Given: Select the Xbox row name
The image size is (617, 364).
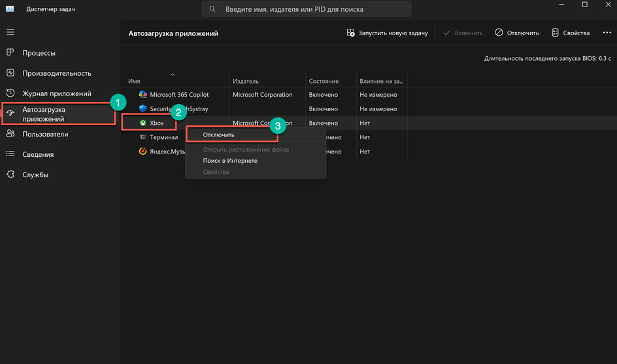Looking at the screenshot, I should 157,123.
